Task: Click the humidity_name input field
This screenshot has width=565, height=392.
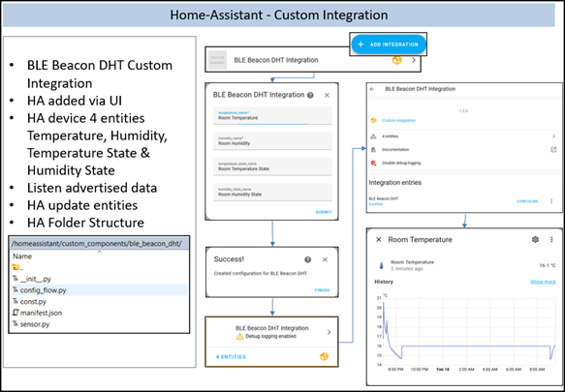Action: click(272, 141)
